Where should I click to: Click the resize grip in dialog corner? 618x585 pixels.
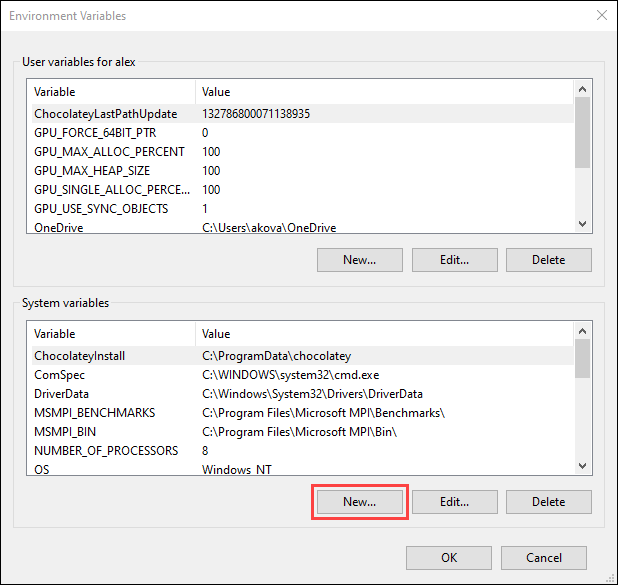612,579
